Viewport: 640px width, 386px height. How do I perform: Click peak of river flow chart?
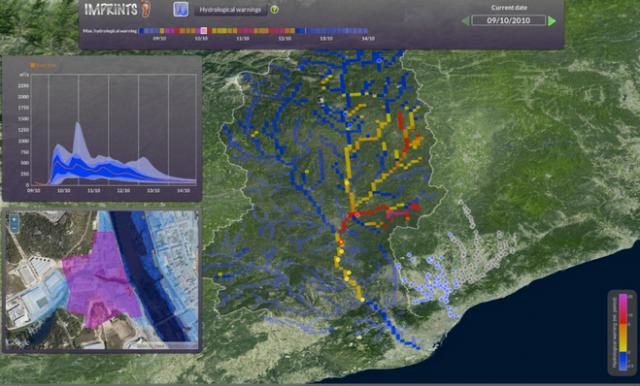(x=78, y=122)
